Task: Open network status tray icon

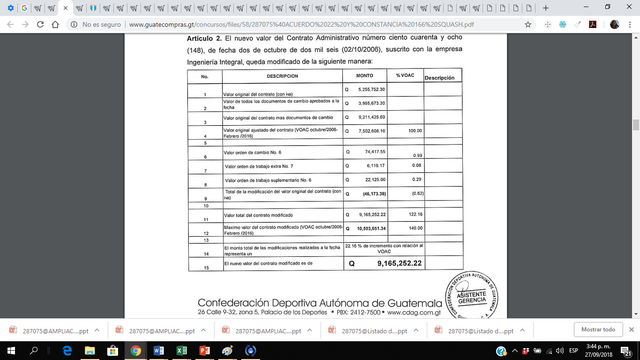Action: pyautogui.click(x=549, y=351)
